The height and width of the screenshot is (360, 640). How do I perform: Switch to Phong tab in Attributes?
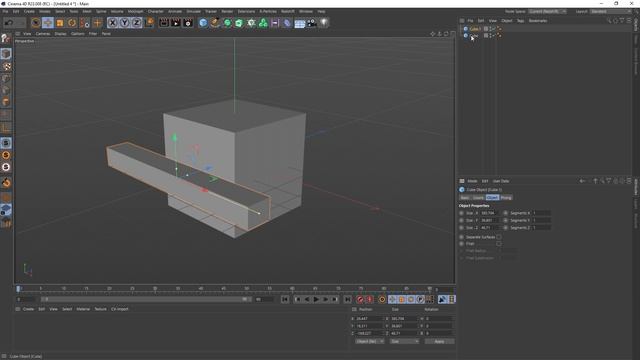506,198
